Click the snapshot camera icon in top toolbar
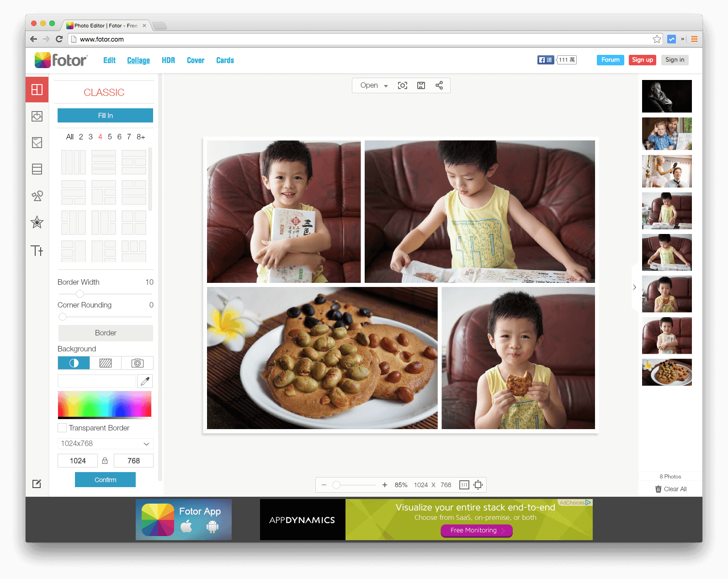Image resolution: width=728 pixels, height=579 pixels. (403, 85)
